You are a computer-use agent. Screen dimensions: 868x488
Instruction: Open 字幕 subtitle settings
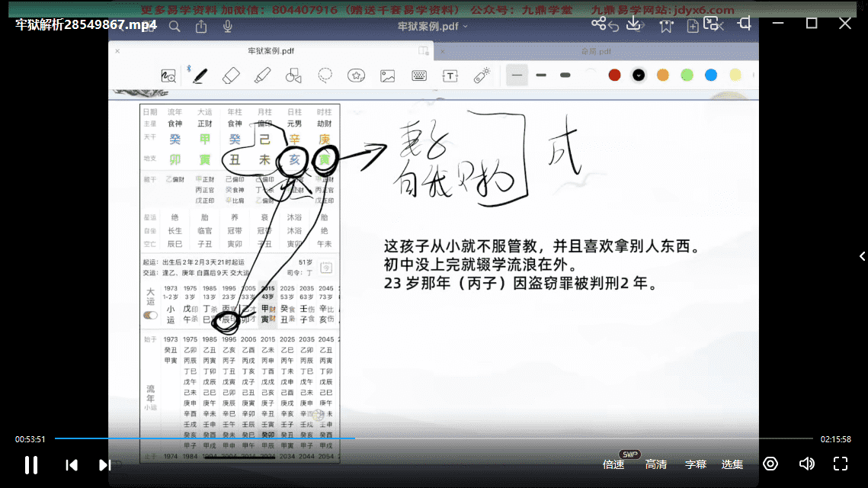[x=695, y=464]
